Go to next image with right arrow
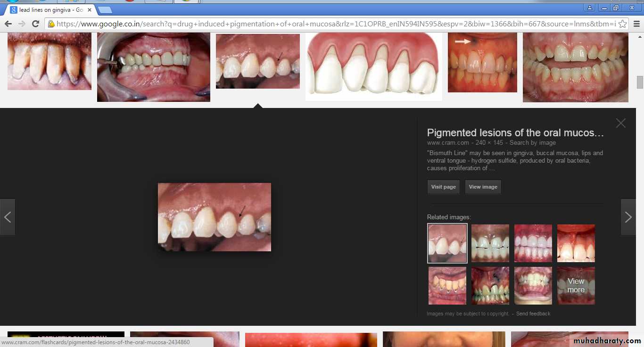 (x=628, y=217)
